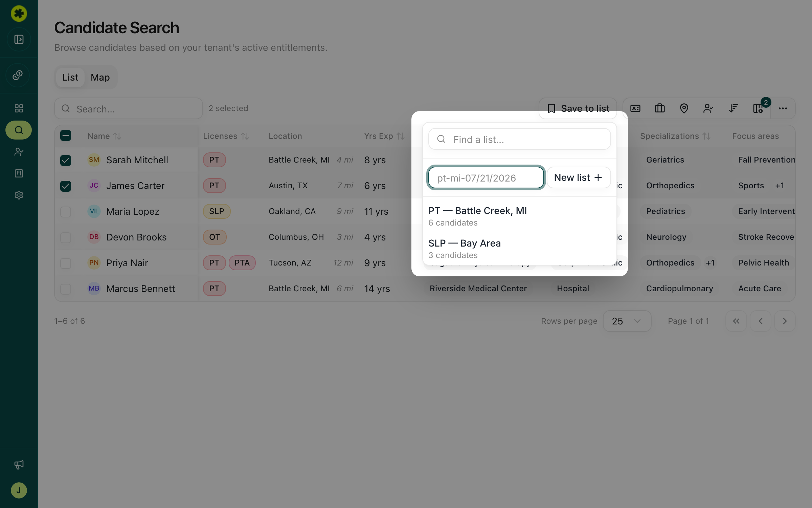Check Devon Brooks's checkbox

click(x=66, y=237)
